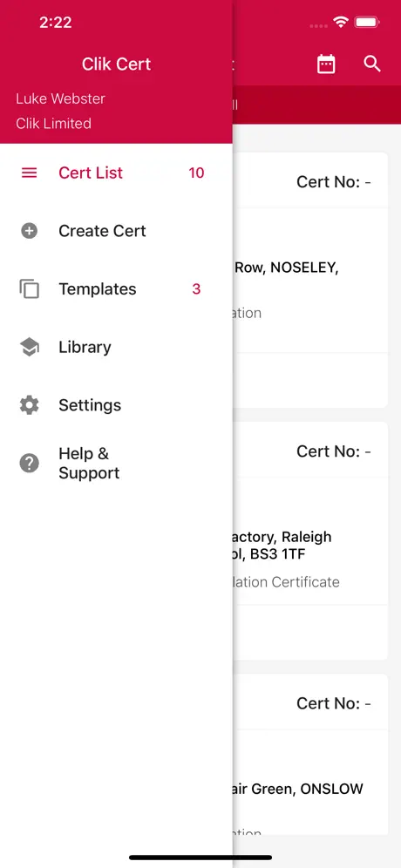The image size is (401, 868).
Task: Go to Library in side menu
Action: pos(116,347)
